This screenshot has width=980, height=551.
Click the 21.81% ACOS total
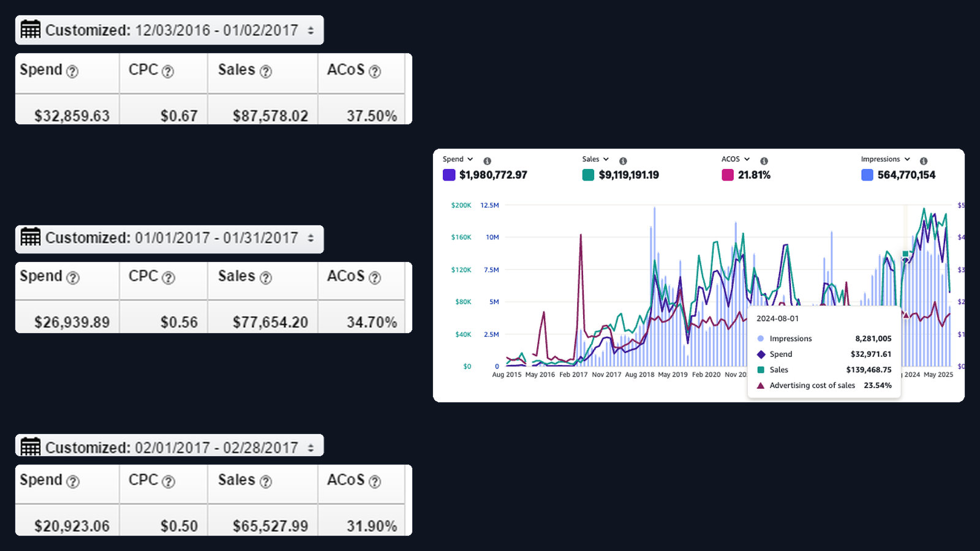tap(754, 175)
